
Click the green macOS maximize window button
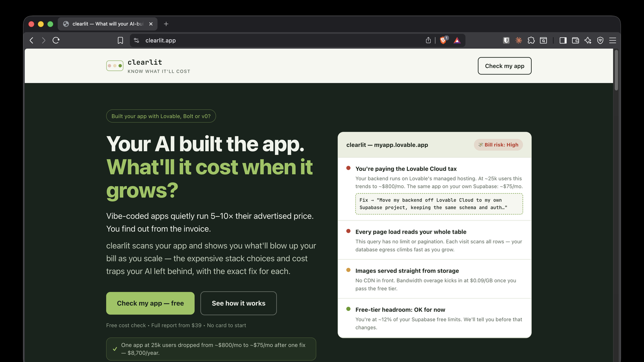point(50,24)
